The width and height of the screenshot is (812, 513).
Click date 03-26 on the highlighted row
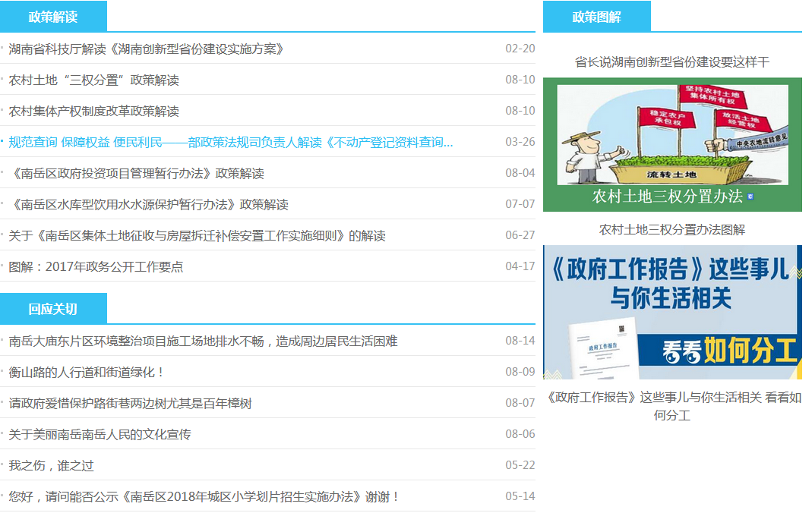[520, 142]
